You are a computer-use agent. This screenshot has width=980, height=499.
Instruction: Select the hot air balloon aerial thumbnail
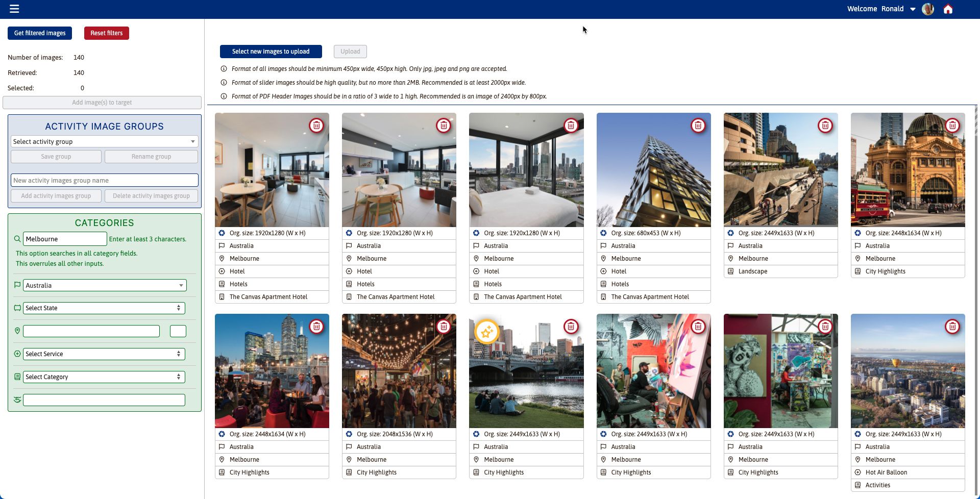point(908,371)
